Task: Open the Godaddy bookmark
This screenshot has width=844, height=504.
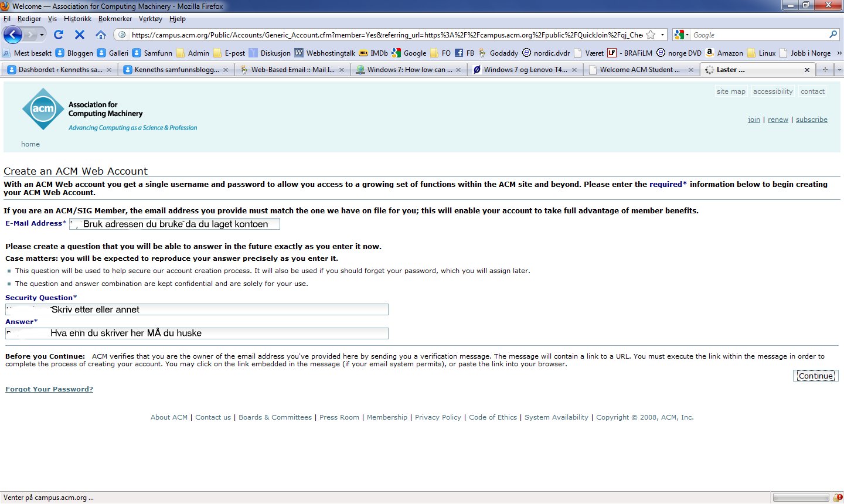Action: click(x=498, y=53)
